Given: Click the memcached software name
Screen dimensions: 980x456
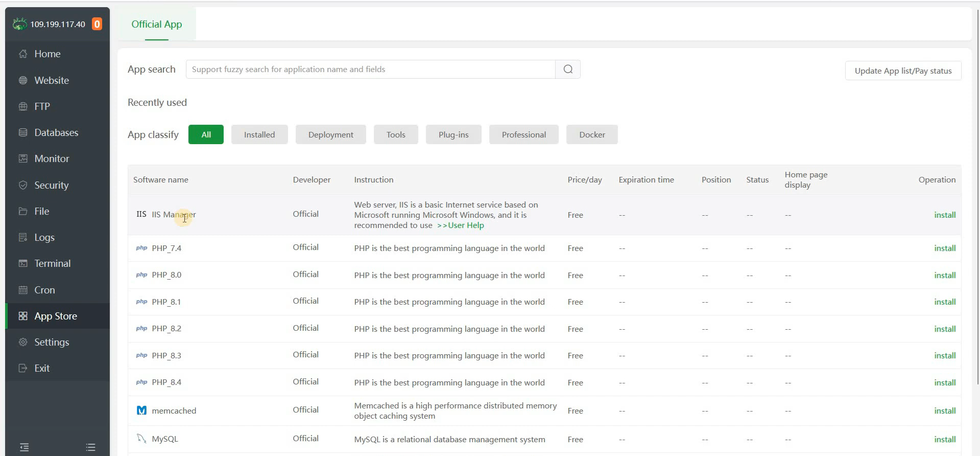Looking at the screenshot, I should pos(174,411).
